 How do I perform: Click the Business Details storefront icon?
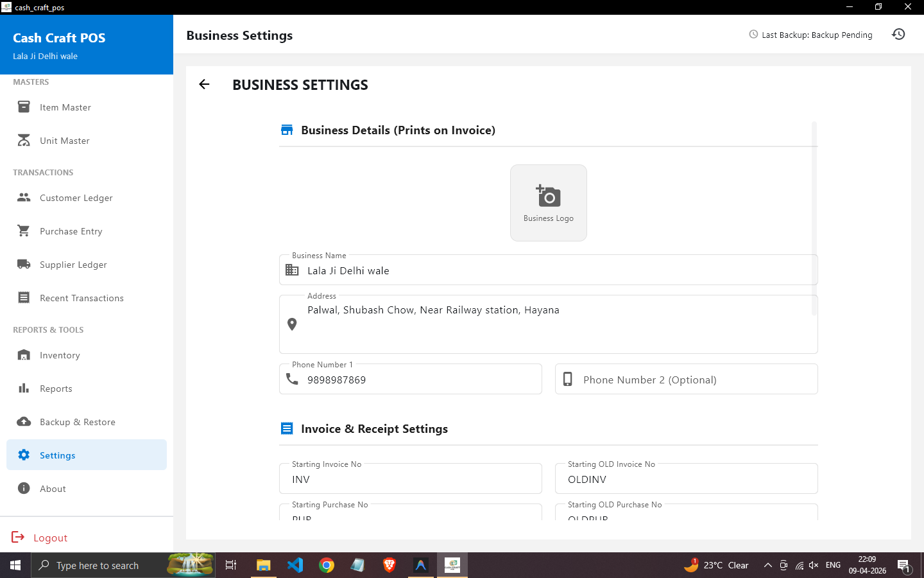click(287, 130)
